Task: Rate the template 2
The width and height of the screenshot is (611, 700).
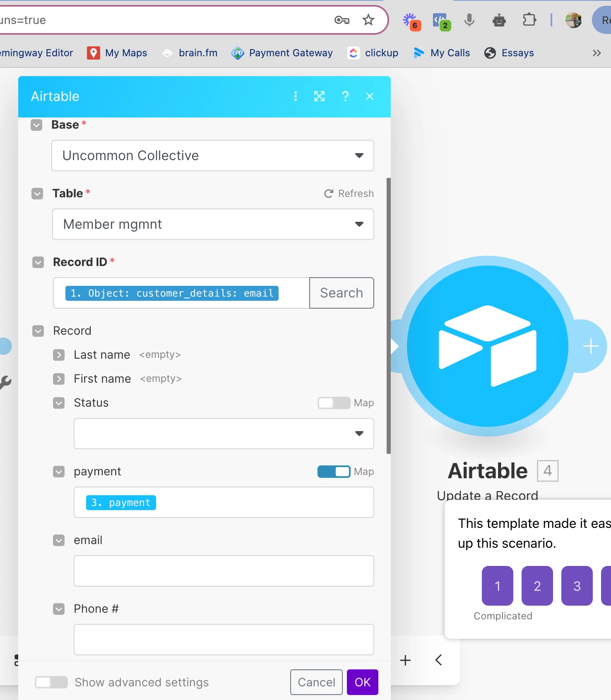Action: [x=537, y=586]
